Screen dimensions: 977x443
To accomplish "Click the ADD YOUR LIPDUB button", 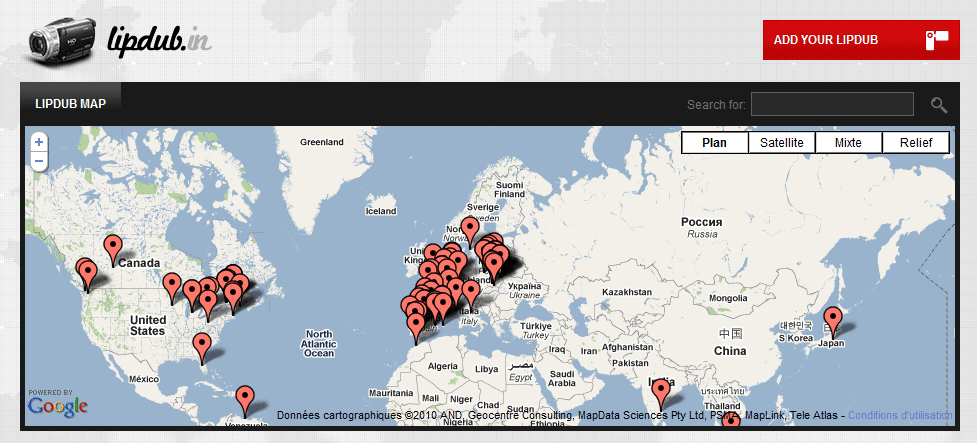I will point(861,40).
